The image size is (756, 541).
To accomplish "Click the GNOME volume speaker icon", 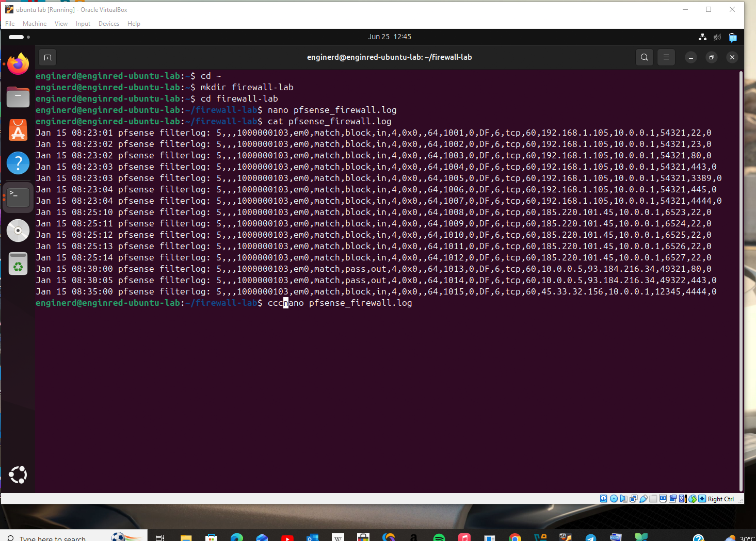I will (717, 37).
